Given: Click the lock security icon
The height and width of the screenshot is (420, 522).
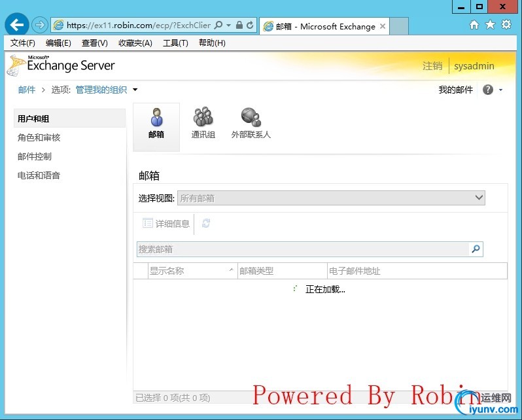Looking at the screenshot, I should pos(239,25).
